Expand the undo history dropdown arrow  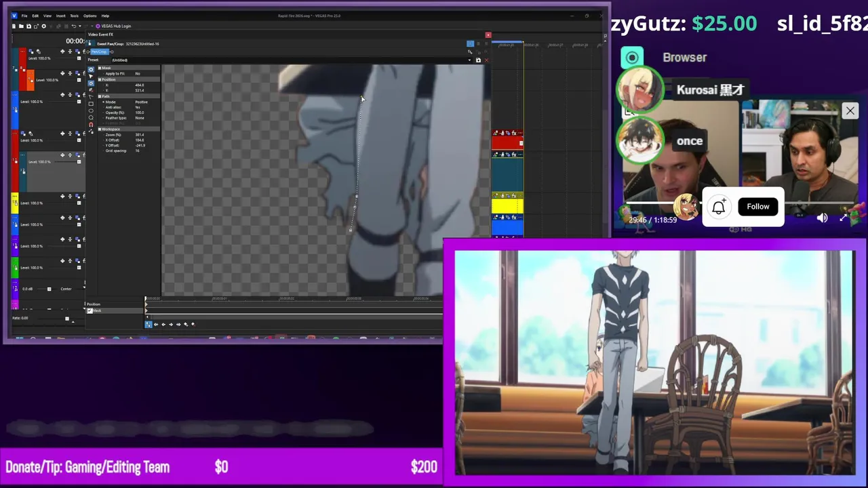80,26
